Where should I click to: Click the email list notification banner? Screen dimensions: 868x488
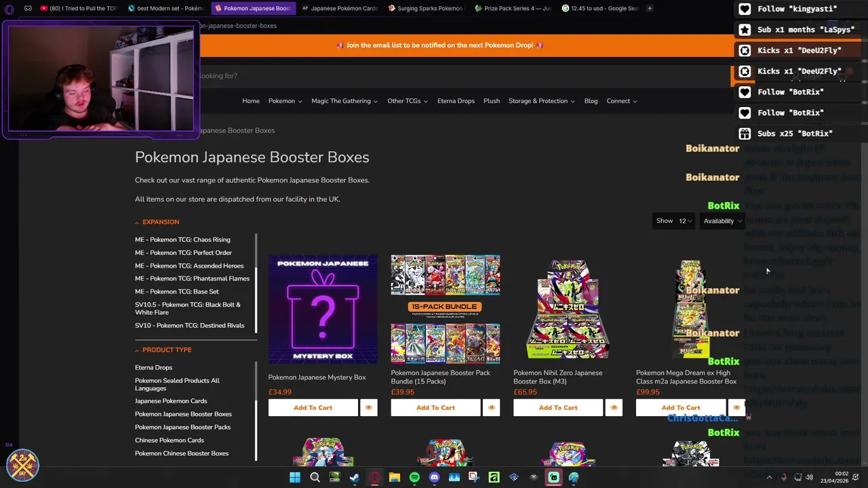click(439, 45)
